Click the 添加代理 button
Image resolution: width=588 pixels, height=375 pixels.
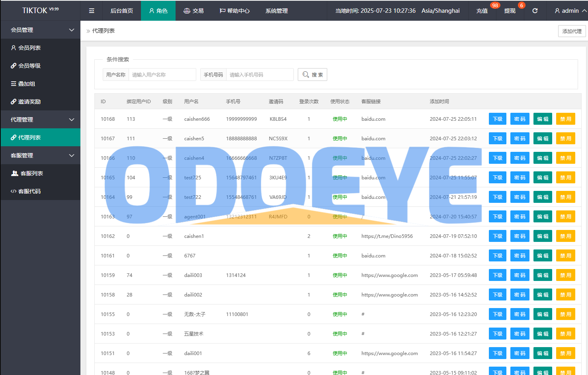coord(572,31)
